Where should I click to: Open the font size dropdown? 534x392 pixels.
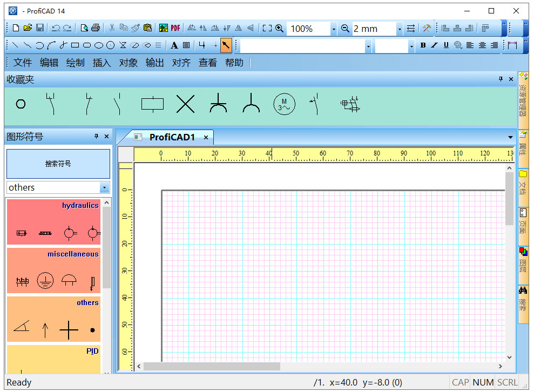click(411, 46)
